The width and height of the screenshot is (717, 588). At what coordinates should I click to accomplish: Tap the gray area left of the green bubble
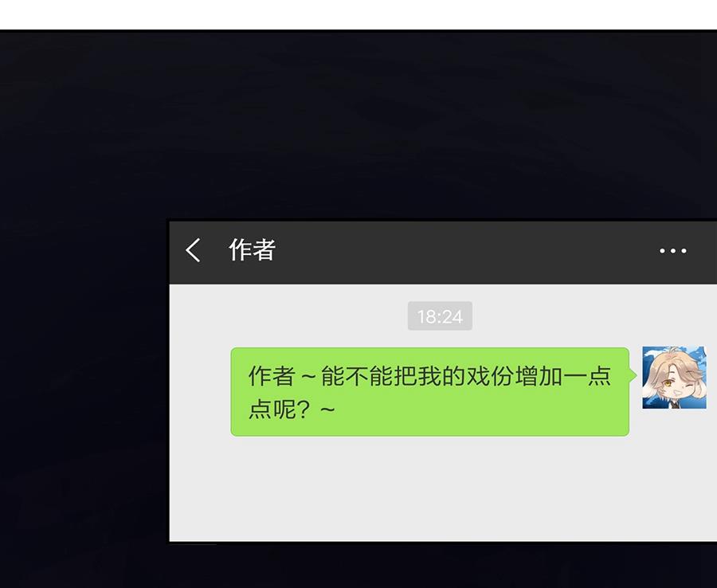click(x=200, y=391)
